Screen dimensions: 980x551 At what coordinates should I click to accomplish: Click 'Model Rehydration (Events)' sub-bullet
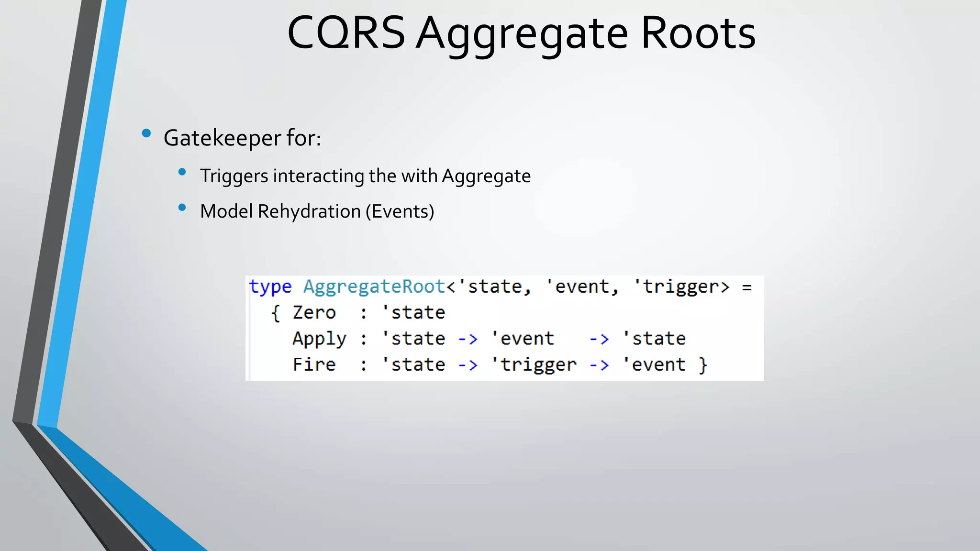click(x=317, y=211)
